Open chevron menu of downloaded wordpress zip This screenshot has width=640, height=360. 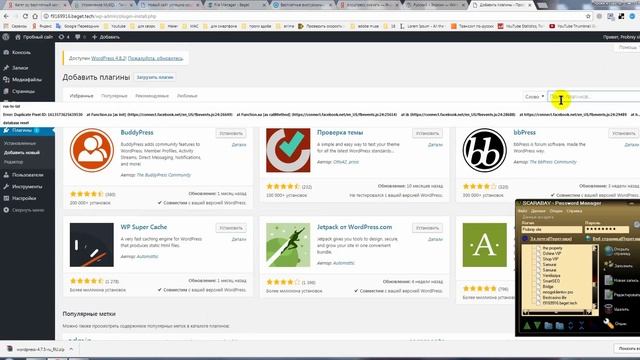(71, 349)
